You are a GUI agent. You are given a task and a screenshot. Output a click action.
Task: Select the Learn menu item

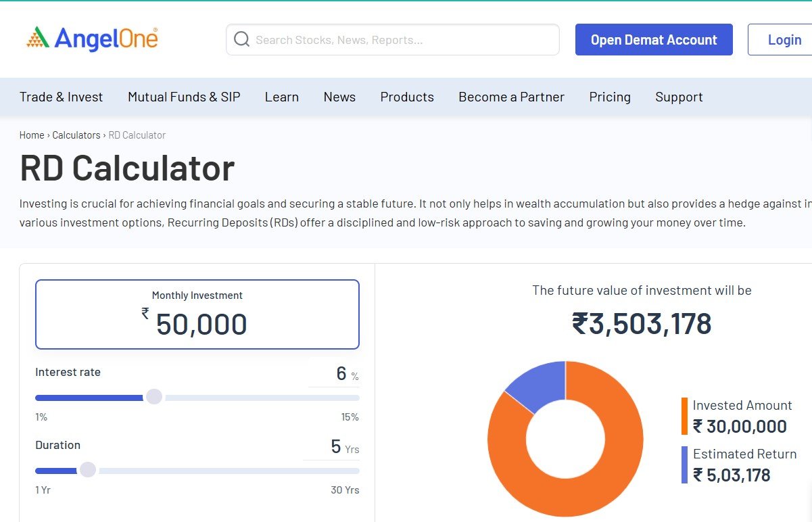pyautogui.click(x=282, y=97)
